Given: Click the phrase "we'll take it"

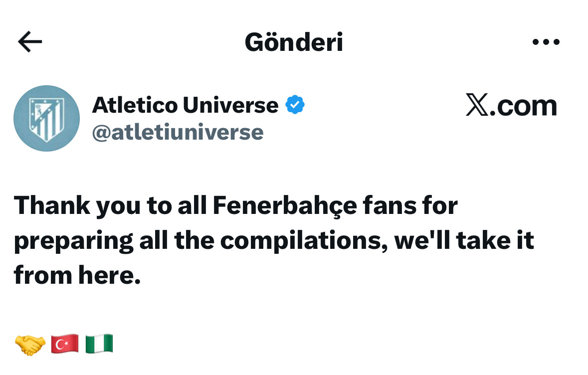Looking at the screenshot, I should click(x=464, y=240).
